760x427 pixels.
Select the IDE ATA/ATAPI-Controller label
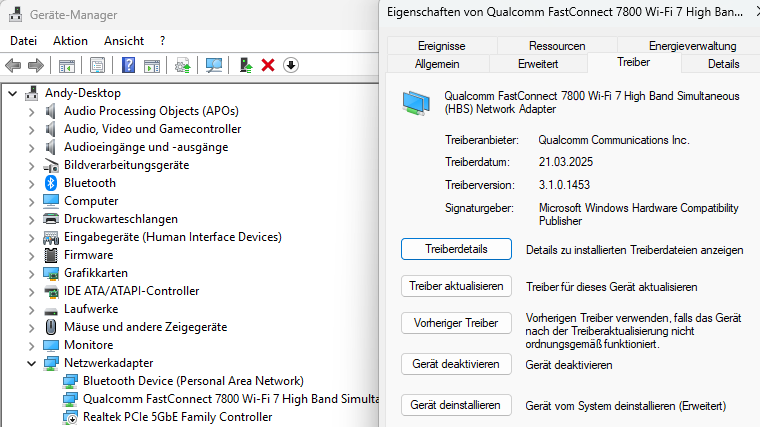[x=131, y=291]
